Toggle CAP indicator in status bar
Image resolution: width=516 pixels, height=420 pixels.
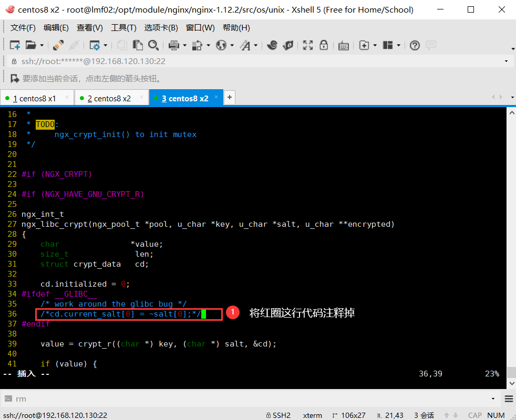point(474,415)
